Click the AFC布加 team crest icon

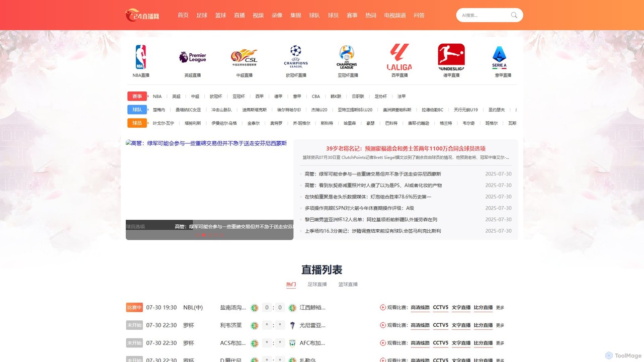pos(292,343)
